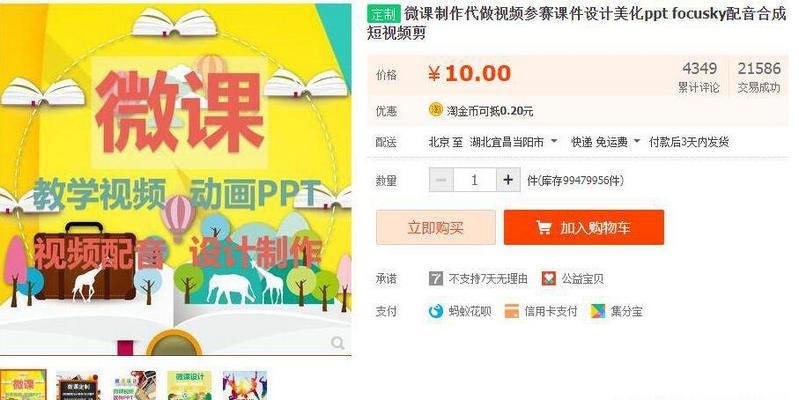Expand the 湖北宜昌当阳市 delivery destination dropdown
799x400 pixels.
coord(554,142)
